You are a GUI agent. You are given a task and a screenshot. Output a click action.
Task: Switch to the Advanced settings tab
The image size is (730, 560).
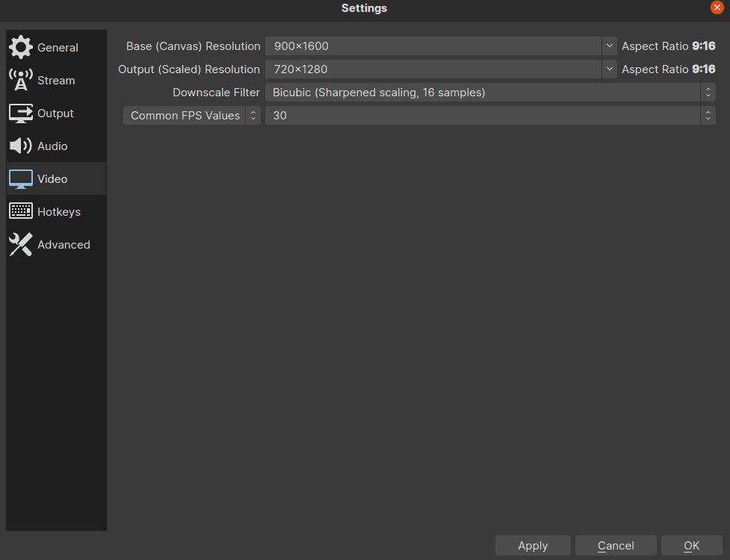click(x=56, y=245)
